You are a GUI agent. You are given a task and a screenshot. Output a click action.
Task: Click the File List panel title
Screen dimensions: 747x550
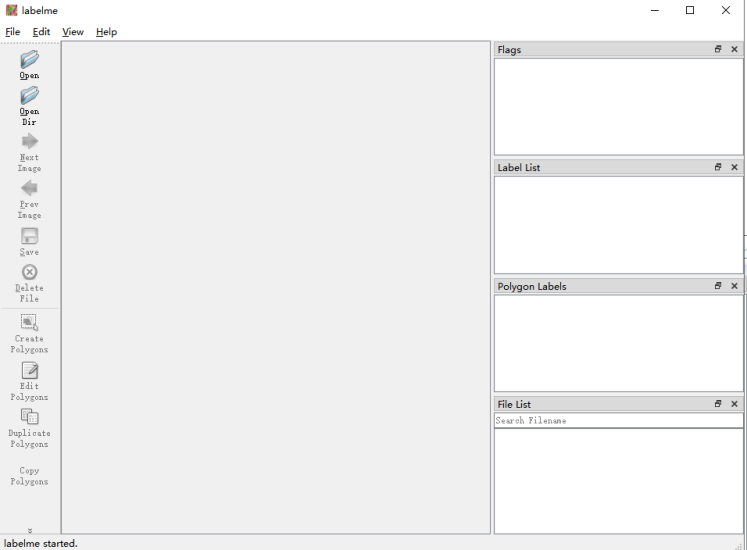514,404
